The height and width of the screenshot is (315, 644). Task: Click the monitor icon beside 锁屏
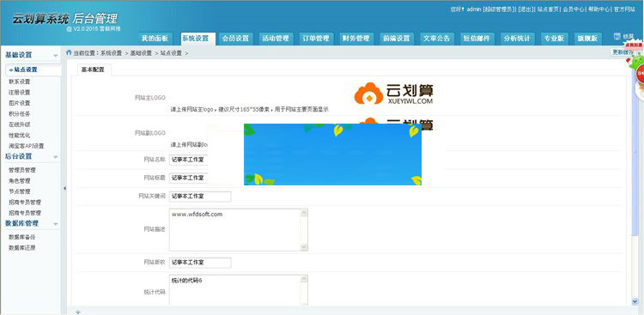coord(617,36)
